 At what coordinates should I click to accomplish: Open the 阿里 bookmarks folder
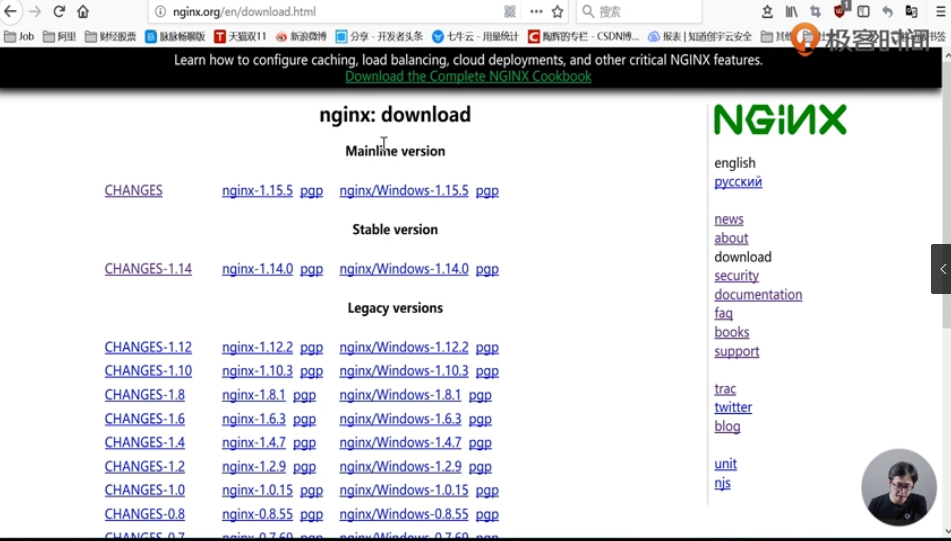tap(59, 36)
